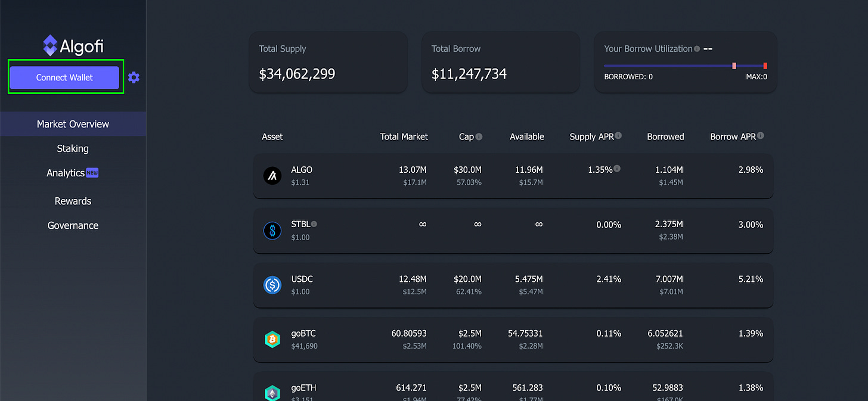This screenshot has height=401, width=868.
Task: Click the goBTC asset name
Action: [x=303, y=334]
